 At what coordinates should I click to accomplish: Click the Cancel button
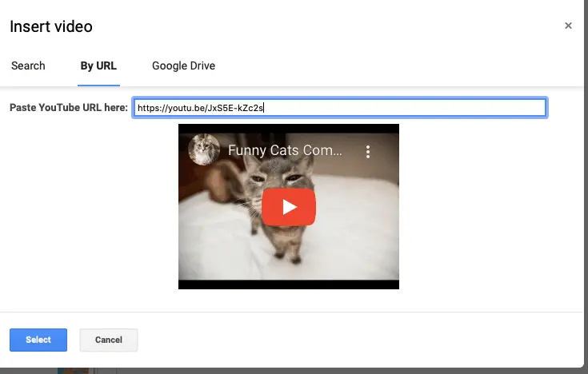(109, 340)
